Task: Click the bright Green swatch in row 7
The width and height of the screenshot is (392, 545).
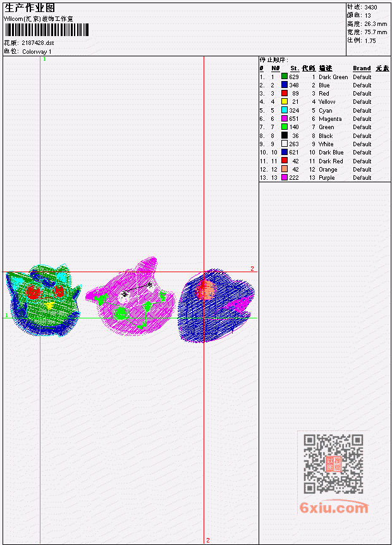Action: tap(285, 127)
